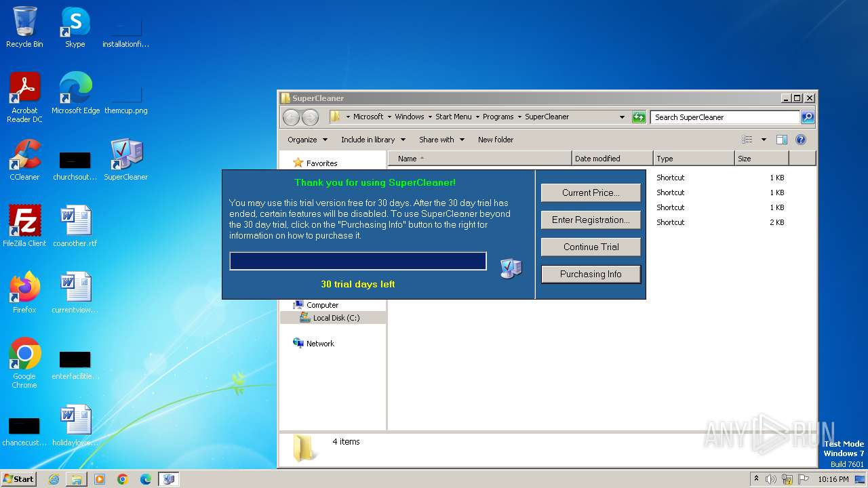Click Search SuperCleaner input field
Viewport: 868px width, 488px height.
pos(724,117)
